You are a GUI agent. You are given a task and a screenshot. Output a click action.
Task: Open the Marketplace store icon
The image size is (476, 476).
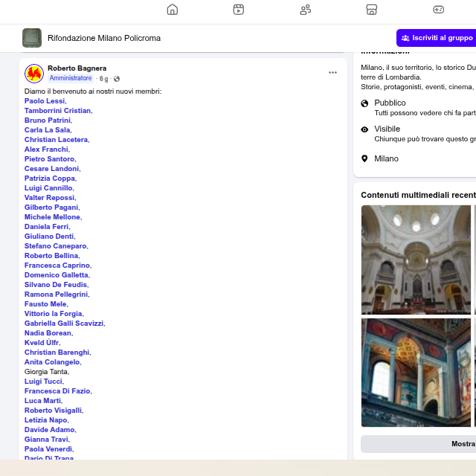(372, 10)
